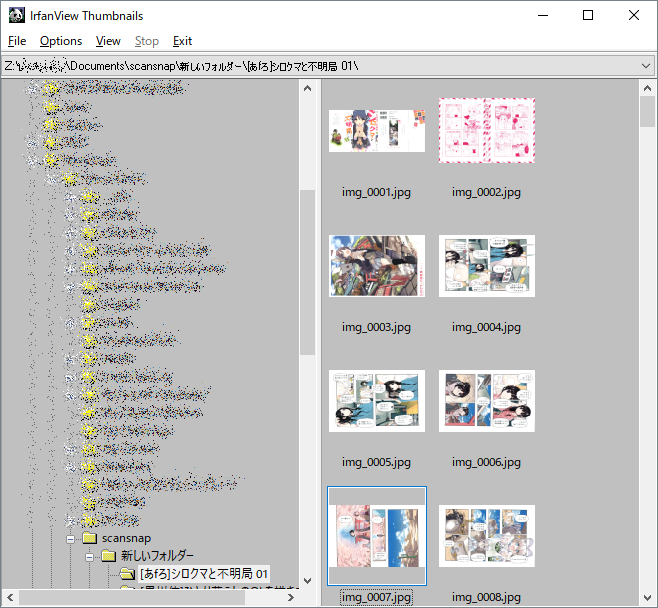Click folder tree scroll right arrow
This screenshot has height=608, width=658.
(291, 597)
